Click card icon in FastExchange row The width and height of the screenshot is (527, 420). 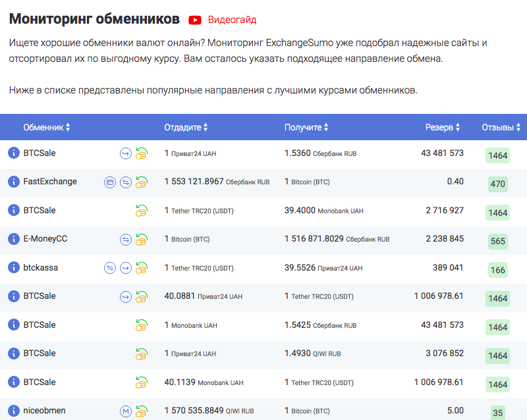click(110, 182)
